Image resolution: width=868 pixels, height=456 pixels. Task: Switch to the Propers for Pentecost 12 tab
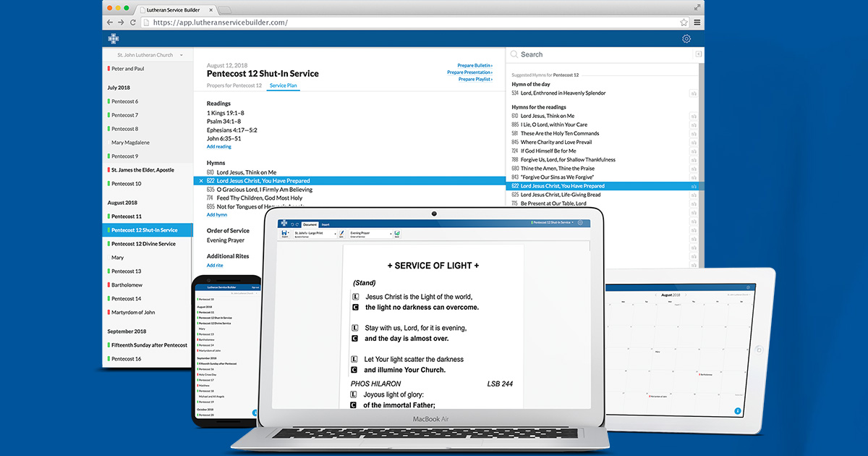click(234, 85)
